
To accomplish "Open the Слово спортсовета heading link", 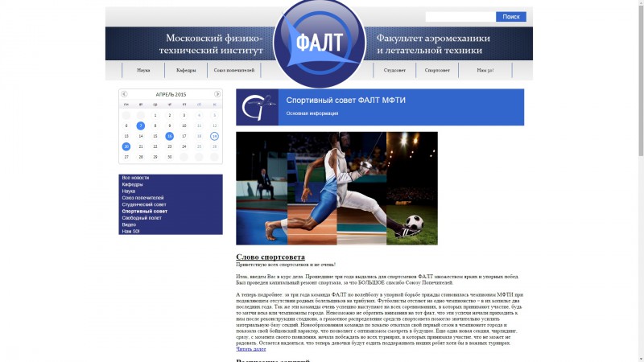I will (270, 257).
